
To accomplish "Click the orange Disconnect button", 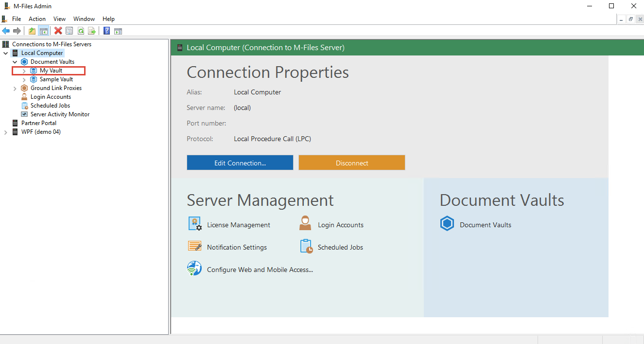I will pos(352,163).
